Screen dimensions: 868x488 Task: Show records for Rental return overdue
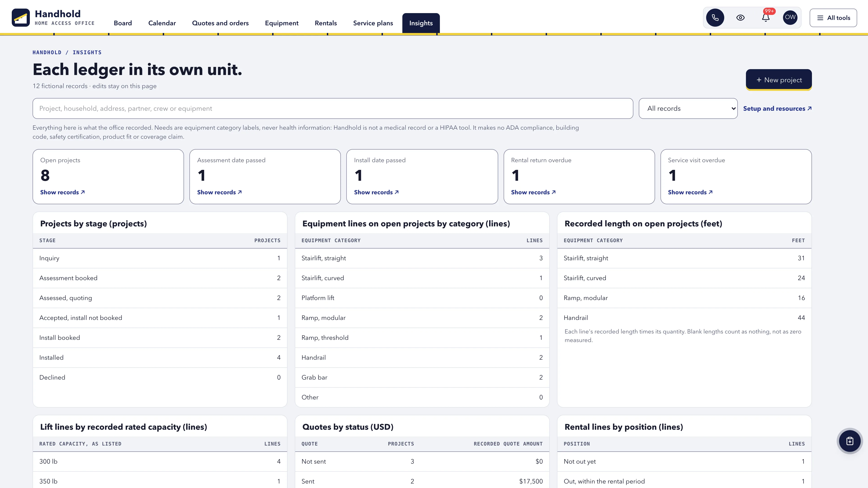click(x=533, y=192)
